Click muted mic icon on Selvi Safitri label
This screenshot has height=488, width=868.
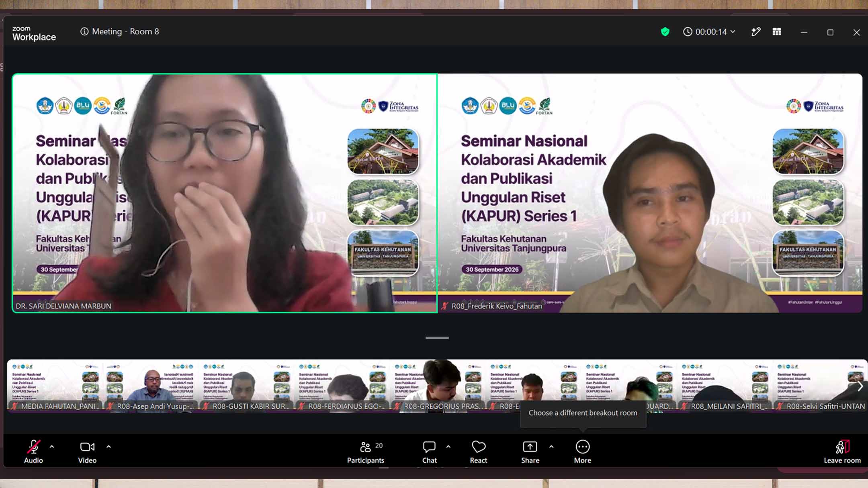(780, 406)
